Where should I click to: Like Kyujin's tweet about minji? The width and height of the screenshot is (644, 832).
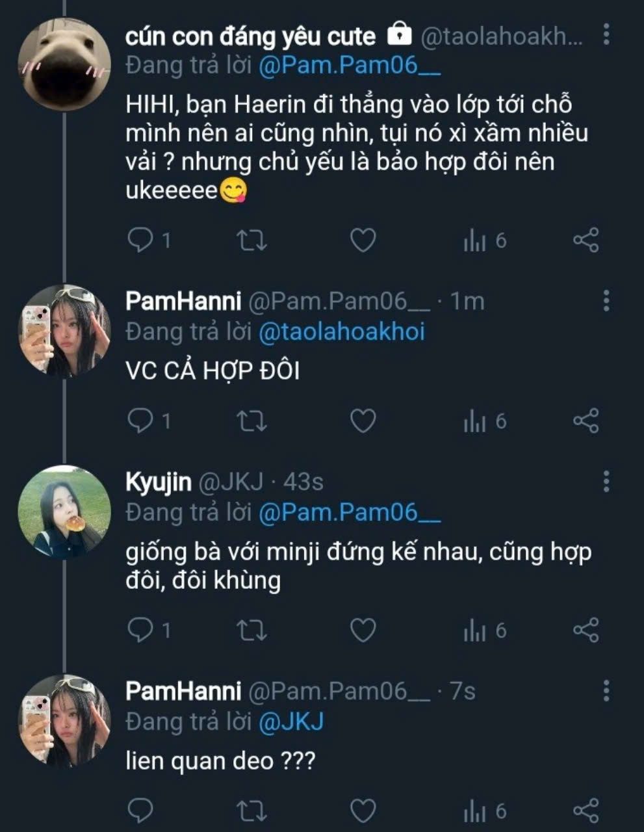(x=363, y=629)
